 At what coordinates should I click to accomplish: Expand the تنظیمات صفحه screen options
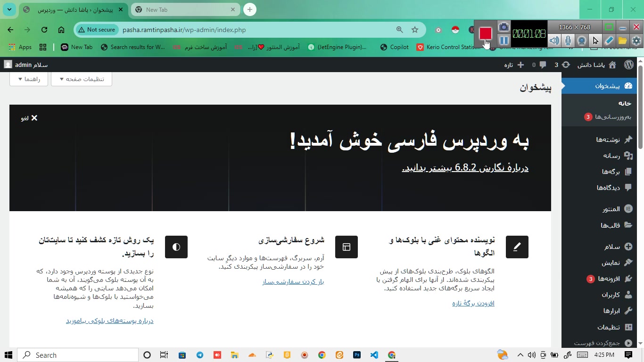coord(82,79)
